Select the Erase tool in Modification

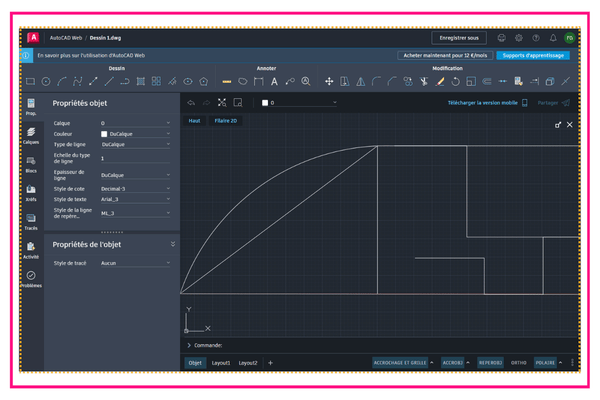440,82
